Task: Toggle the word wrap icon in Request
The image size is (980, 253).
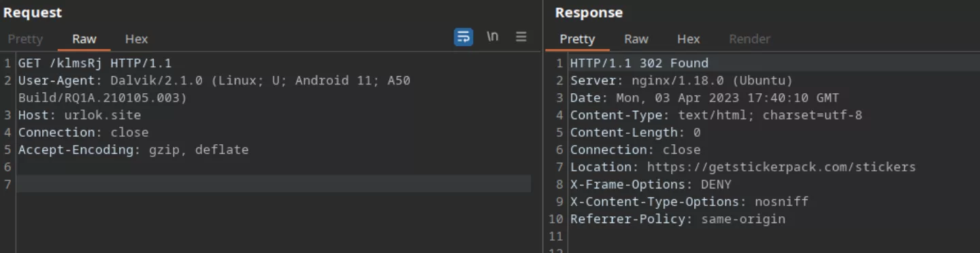Action: tap(463, 37)
